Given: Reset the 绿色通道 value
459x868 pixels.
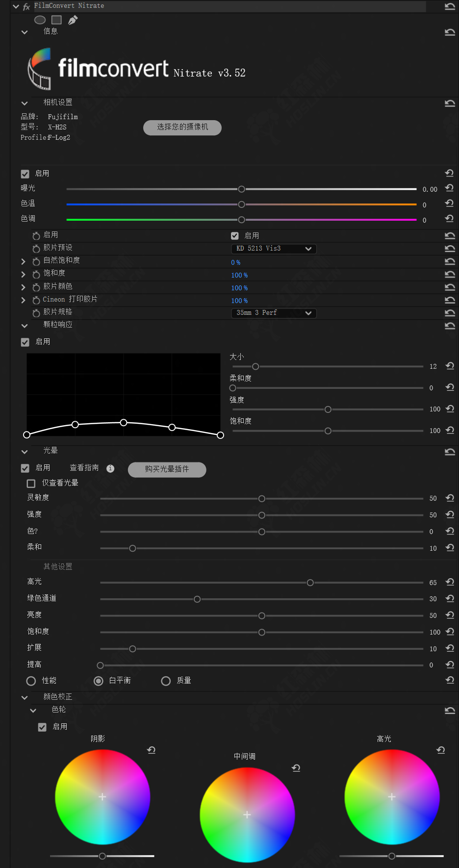Looking at the screenshot, I should click(x=450, y=599).
